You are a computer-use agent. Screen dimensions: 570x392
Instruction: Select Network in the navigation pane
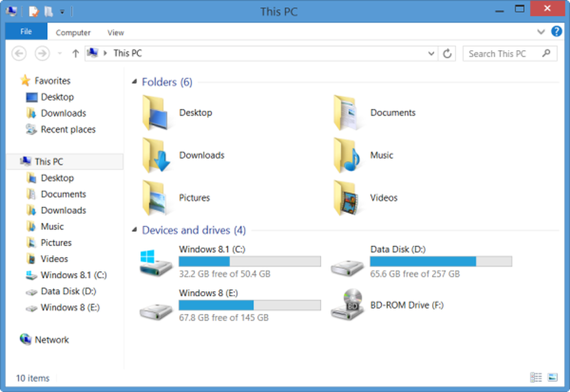click(x=51, y=340)
